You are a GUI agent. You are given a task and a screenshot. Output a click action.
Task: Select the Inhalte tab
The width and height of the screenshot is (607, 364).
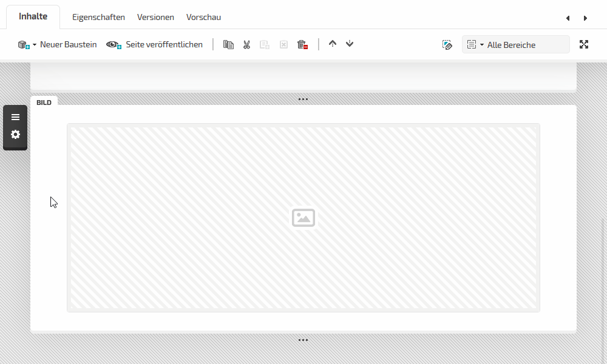33,16
